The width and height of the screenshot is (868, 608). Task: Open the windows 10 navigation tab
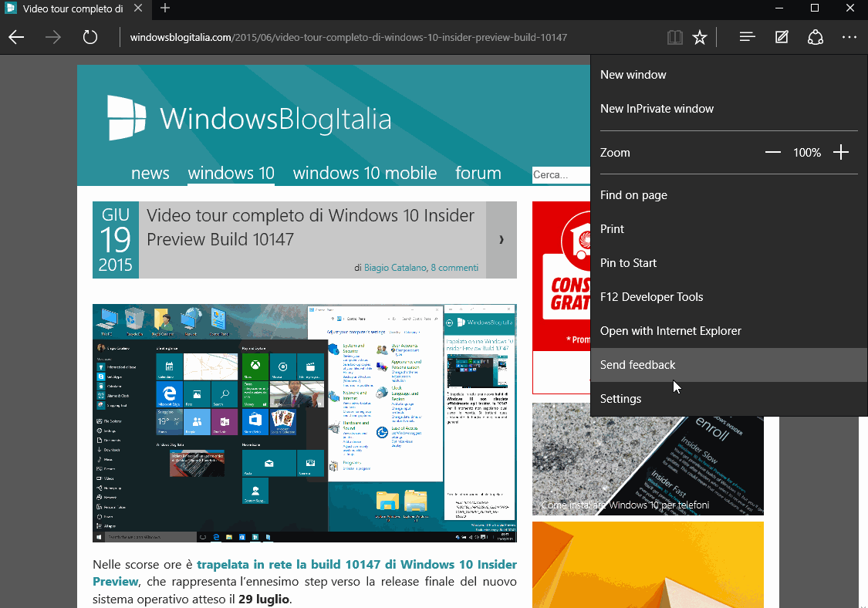tap(231, 173)
